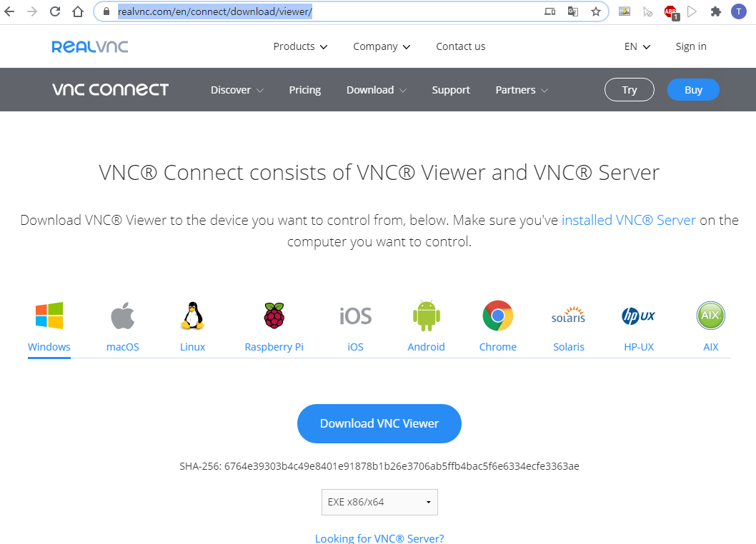Select the Solaris platform icon
756x544 pixels.
(x=569, y=315)
